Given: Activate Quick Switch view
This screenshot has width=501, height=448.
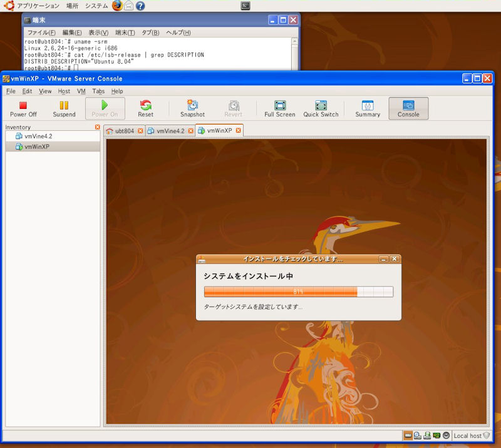Looking at the screenshot, I should 321,109.
